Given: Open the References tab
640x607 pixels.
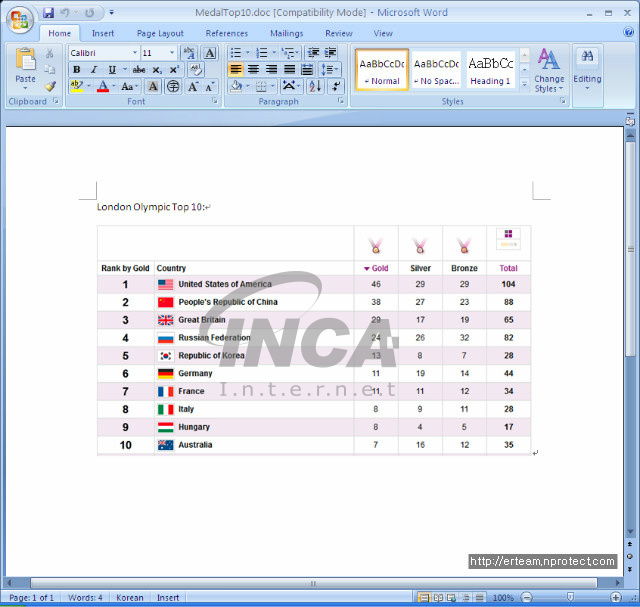Looking at the screenshot, I should [x=227, y=33].
